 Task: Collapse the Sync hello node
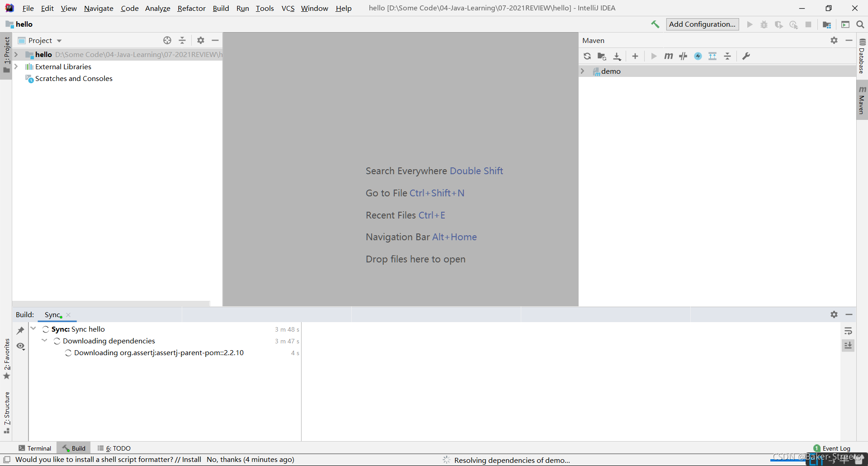tap(33, 328)
